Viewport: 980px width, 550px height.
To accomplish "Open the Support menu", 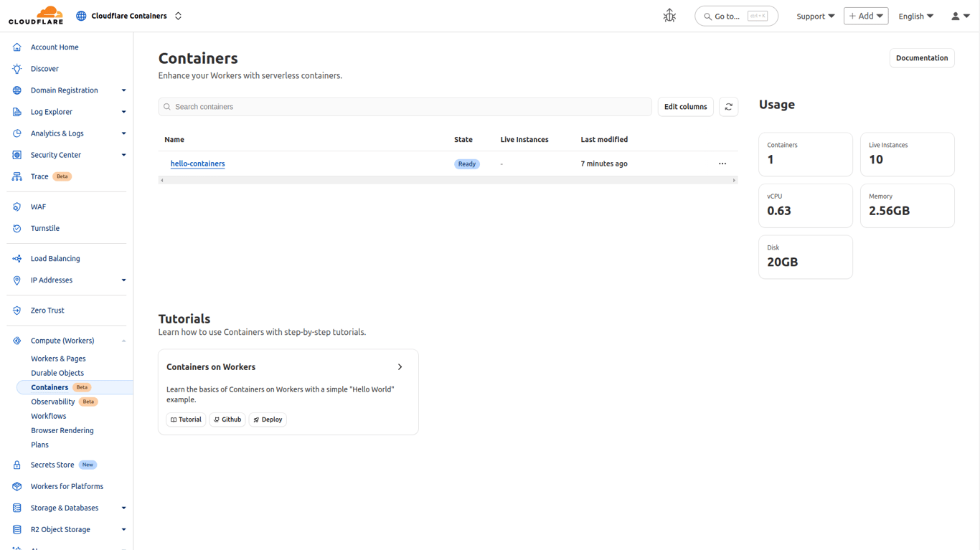I will click(x=815, y=16).
